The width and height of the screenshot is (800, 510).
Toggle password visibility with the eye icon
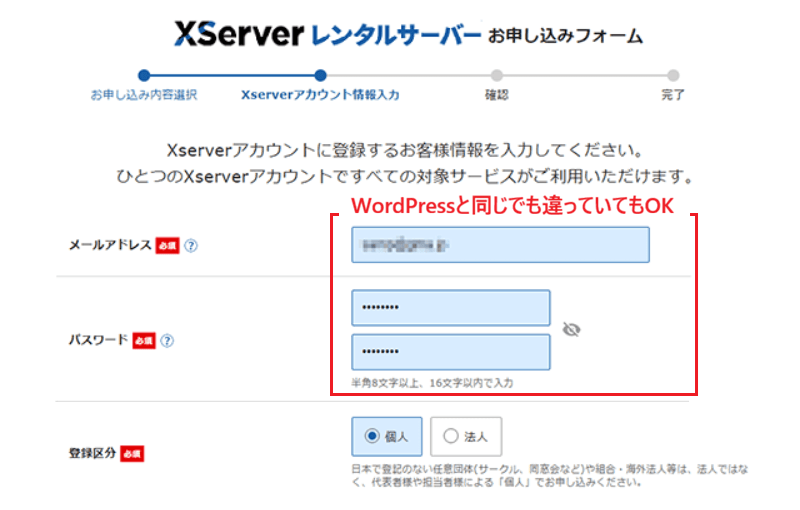click(x=571, y=329)
